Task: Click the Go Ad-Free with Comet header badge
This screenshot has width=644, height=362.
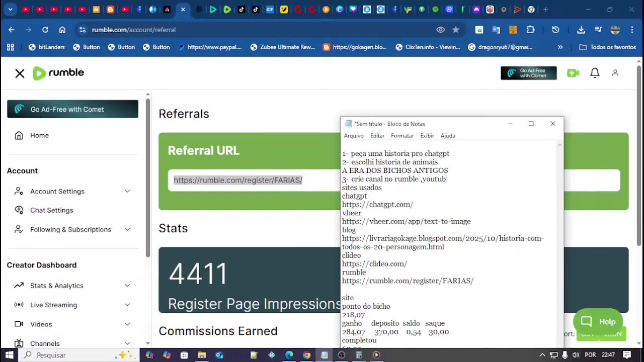Action: click(x=529, y=73)
